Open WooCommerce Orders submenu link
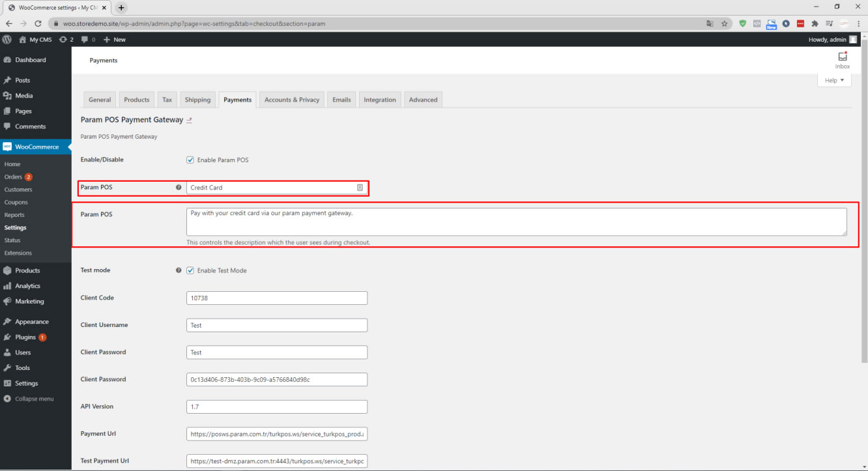Viewport: 868px width, 471px height. (13, 177)
